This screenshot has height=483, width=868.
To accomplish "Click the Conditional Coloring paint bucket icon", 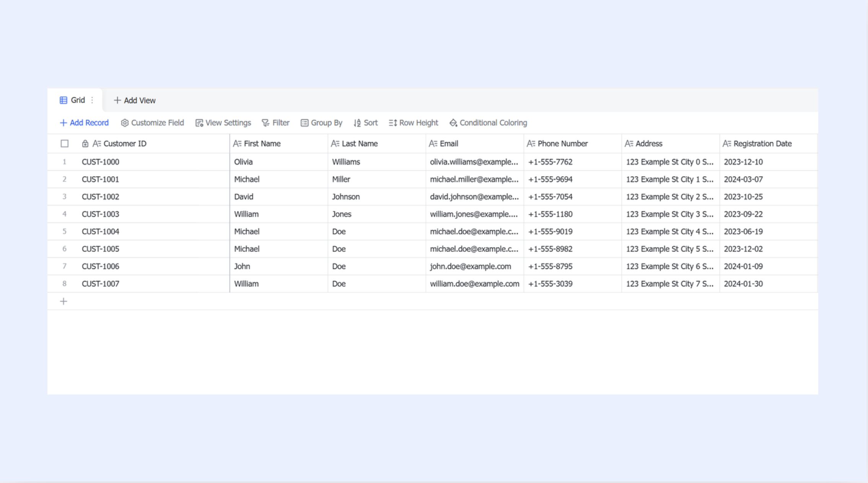I will pyautogui.click(x=453, y=123).
